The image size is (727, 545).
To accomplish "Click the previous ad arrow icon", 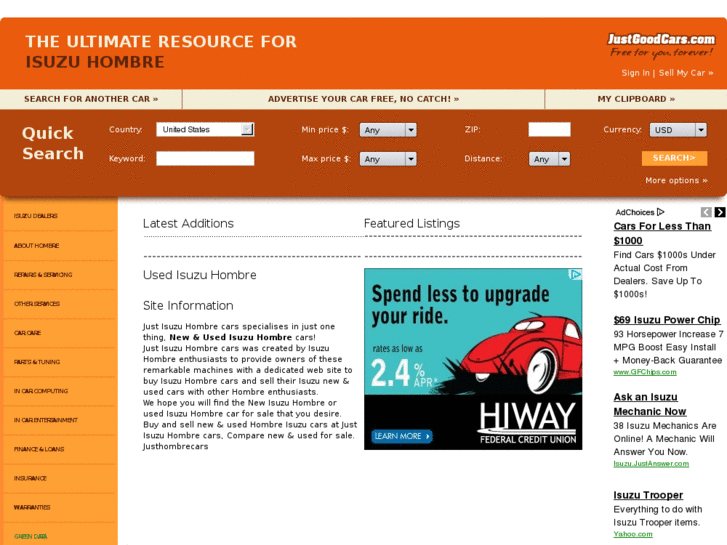I will 706,212.
